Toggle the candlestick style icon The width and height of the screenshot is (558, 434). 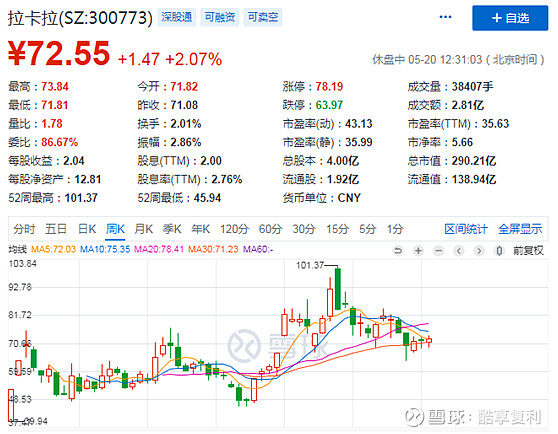(499, 251)
